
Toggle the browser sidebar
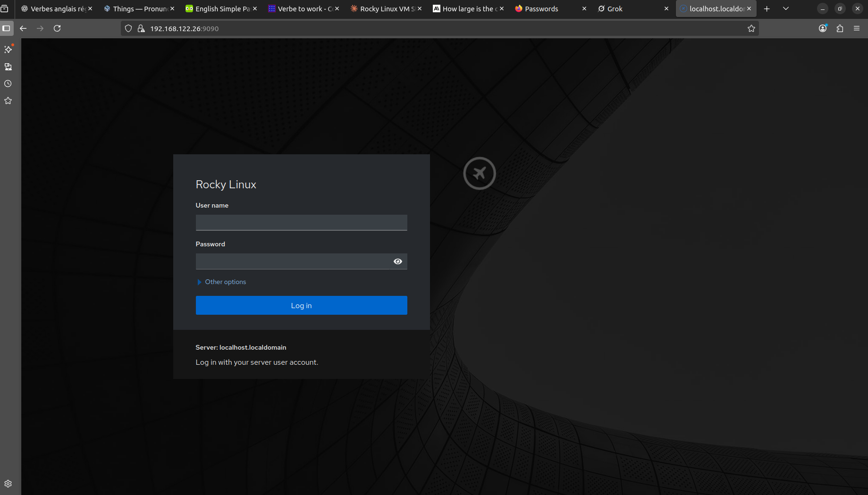pyautogui.click(x=6, y=28)
